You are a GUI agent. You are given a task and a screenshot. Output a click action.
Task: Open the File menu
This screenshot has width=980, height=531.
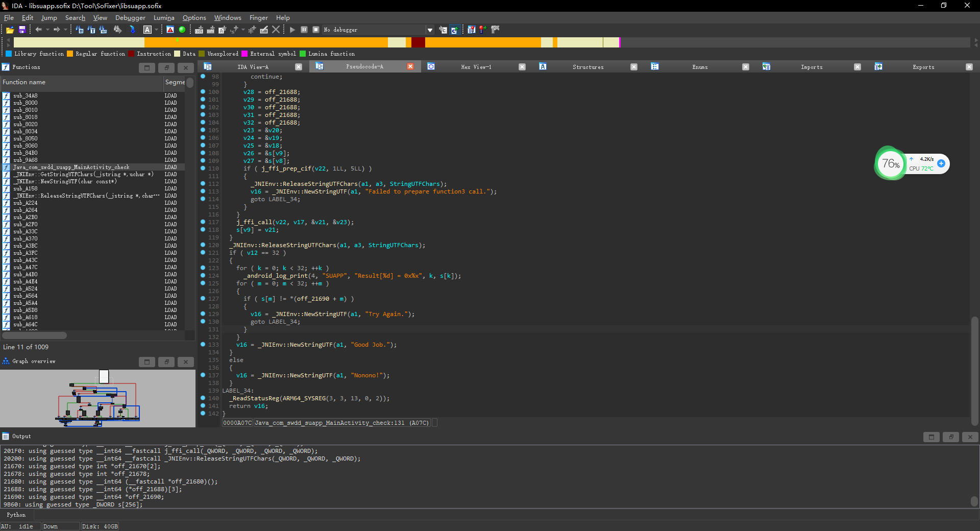9,17
